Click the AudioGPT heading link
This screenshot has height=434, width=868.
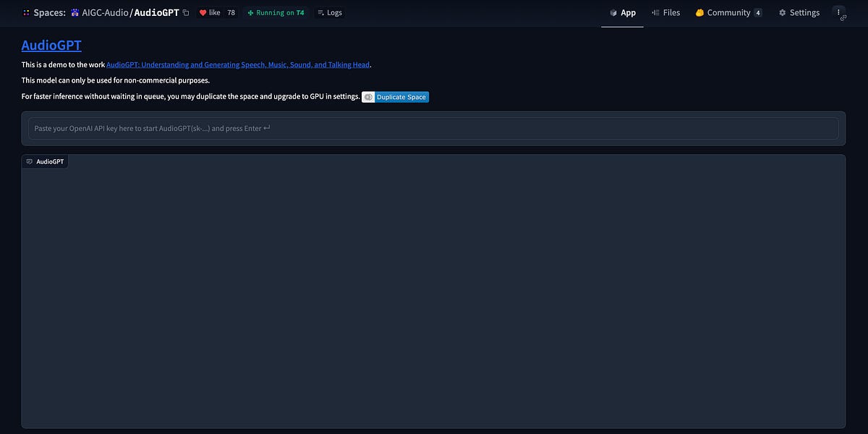tap(51, 45)
